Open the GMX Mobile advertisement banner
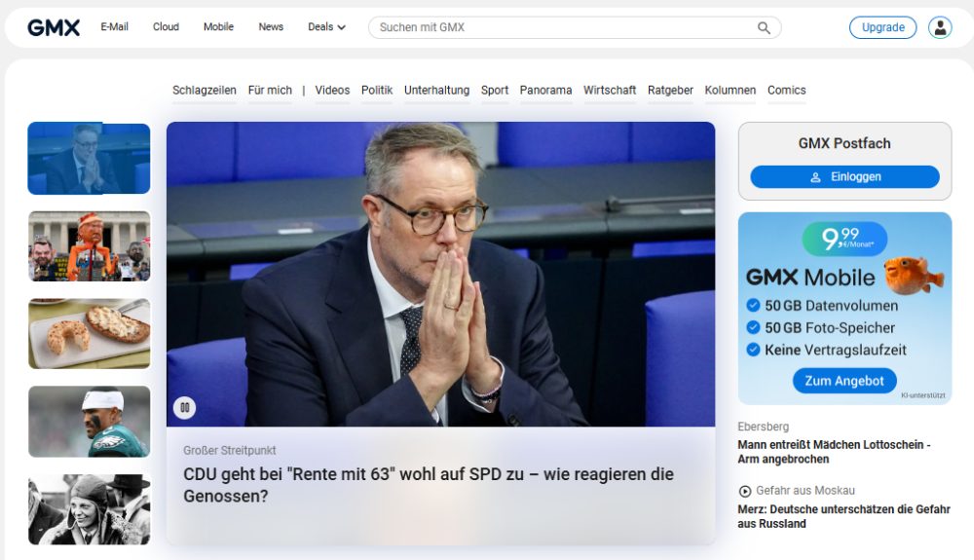974x560 pixels. pos(844,309)
